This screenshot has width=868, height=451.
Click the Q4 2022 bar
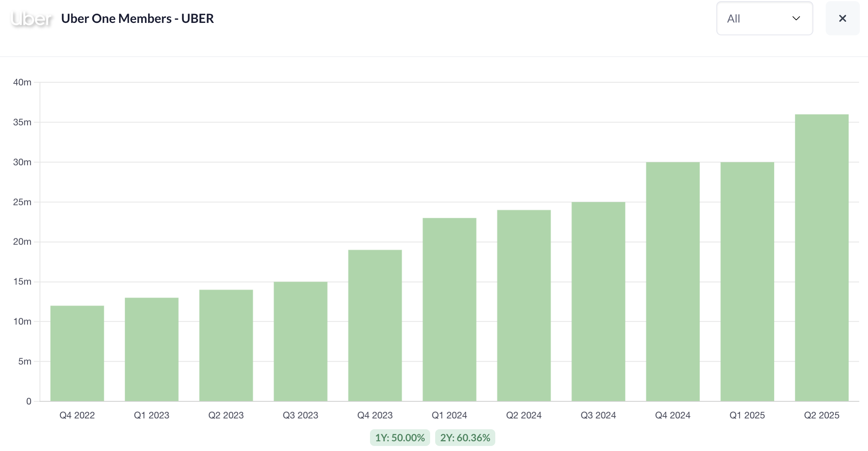click(77, 353)
